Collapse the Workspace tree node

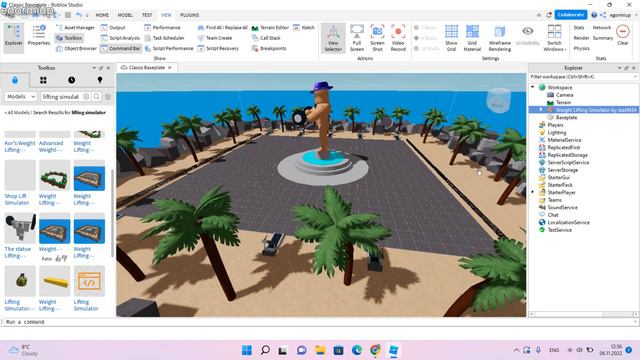[x=533, y=87]
